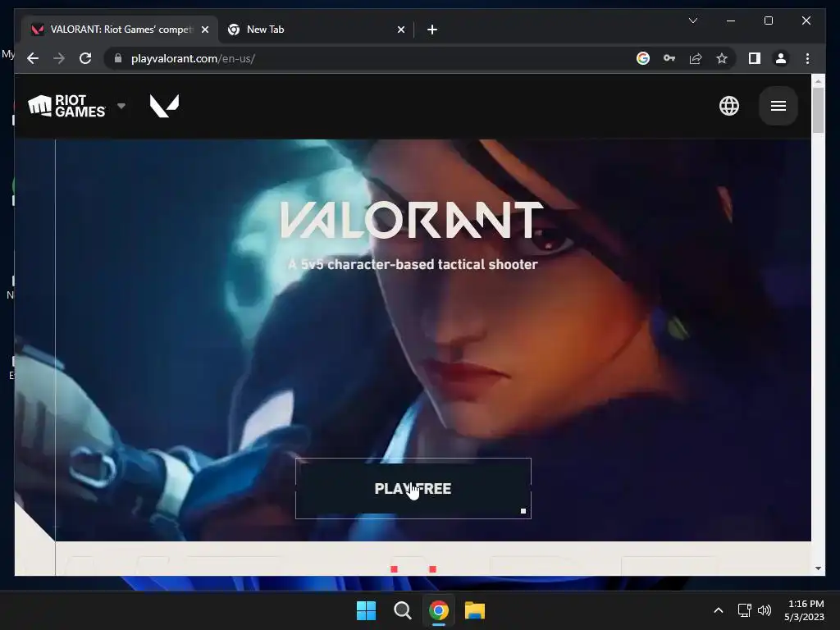The image size is (840, 630).
Task: Open Windows taskbar search
Action: [x=402, y=610]
